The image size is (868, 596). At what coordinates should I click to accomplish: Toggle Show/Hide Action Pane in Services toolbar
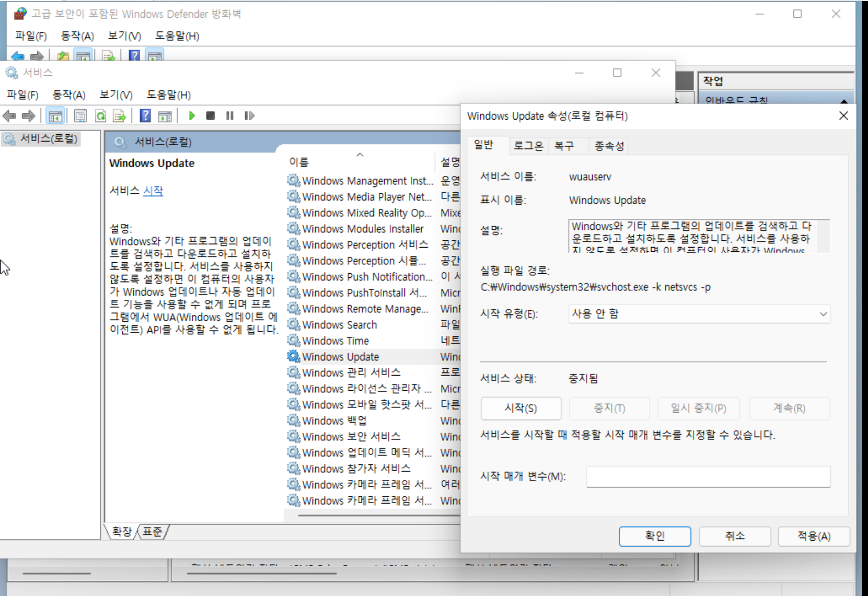click(165, 116)
